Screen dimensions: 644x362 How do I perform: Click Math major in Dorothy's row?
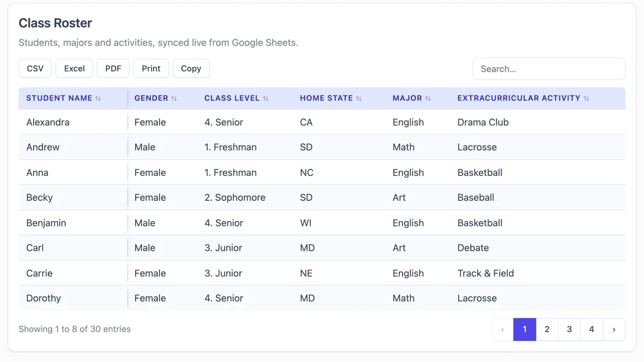pos(403,298)
